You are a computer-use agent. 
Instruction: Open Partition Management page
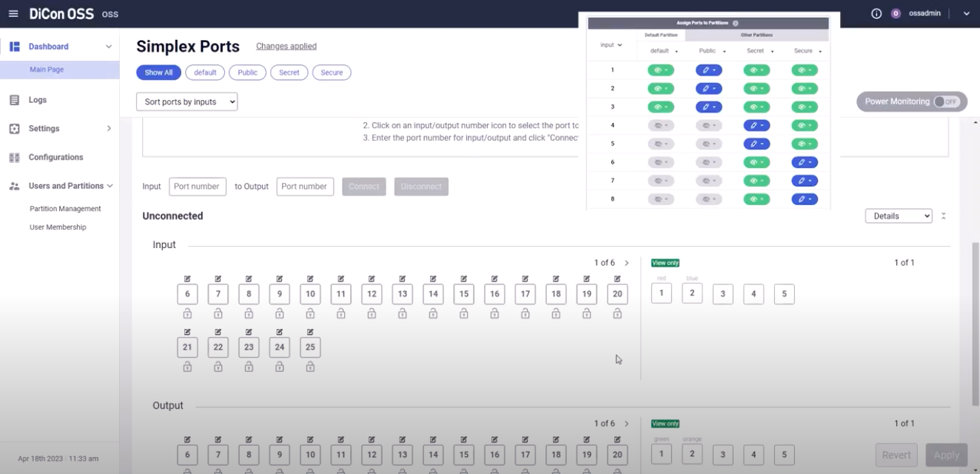(65, 209)
